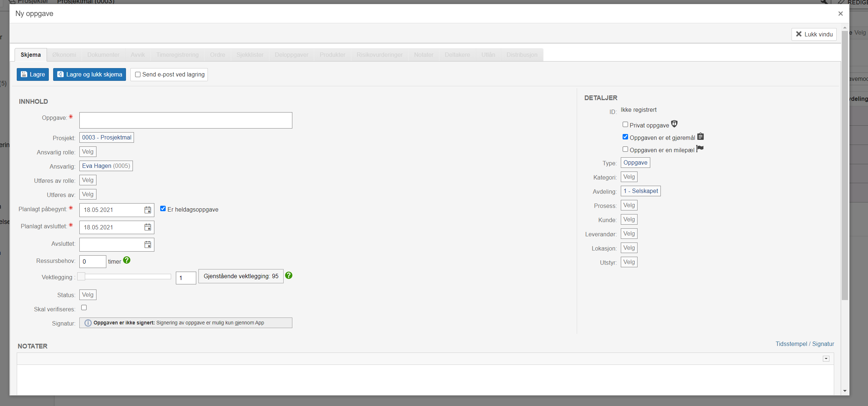Open the Kategori Velg selector

click(629, 177)
